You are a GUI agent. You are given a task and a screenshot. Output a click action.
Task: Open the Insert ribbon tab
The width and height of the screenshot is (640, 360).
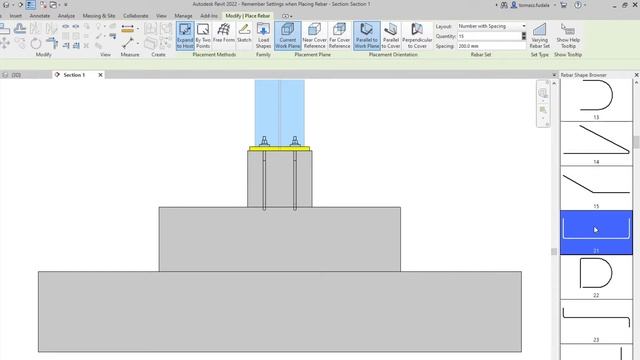tap(16, 16)
